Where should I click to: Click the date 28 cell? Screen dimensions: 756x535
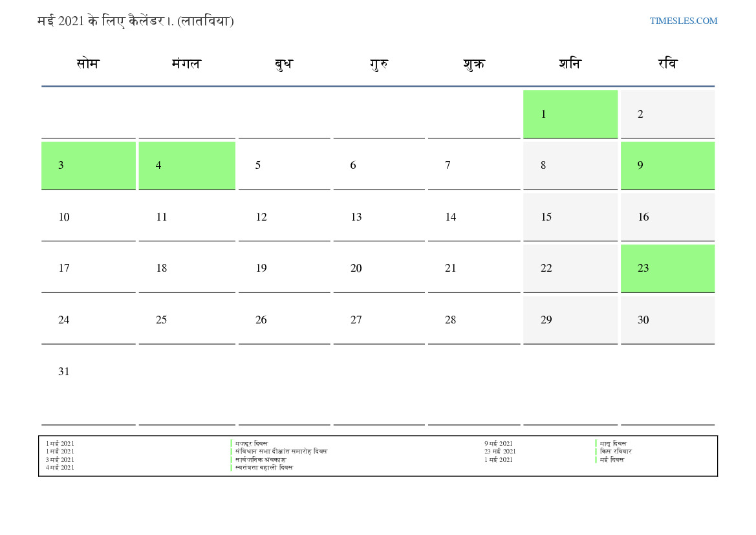point(473,320)
